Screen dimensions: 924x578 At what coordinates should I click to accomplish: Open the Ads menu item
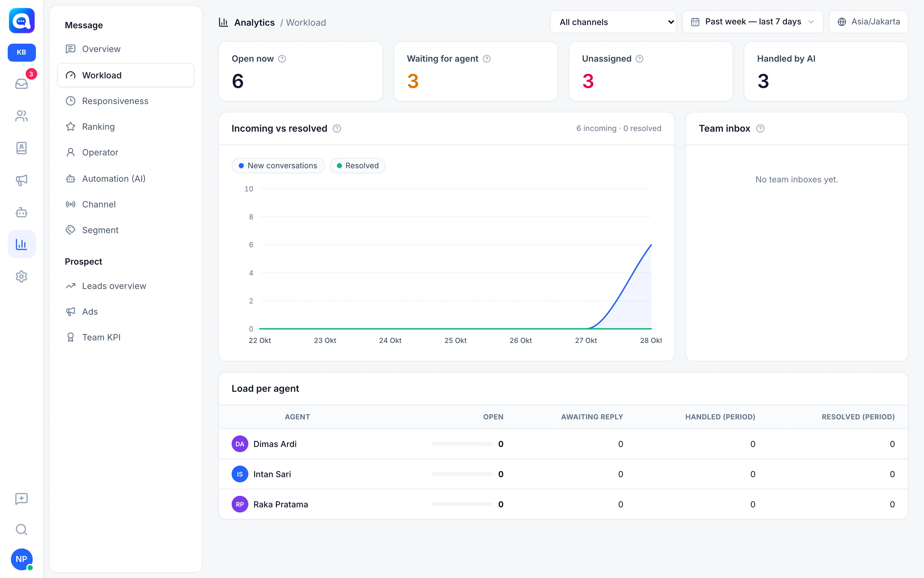click(x=126, y=311)
